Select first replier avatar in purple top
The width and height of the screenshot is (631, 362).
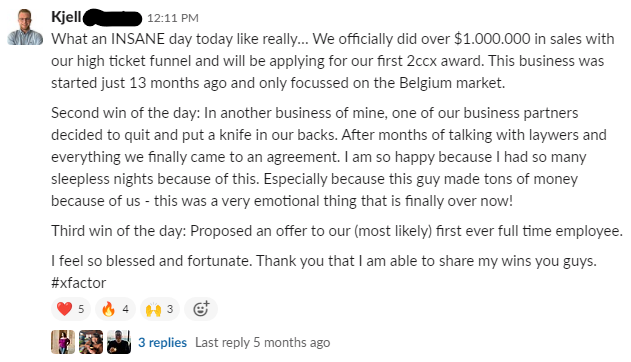pyautogui.click(x=63, y=342)
